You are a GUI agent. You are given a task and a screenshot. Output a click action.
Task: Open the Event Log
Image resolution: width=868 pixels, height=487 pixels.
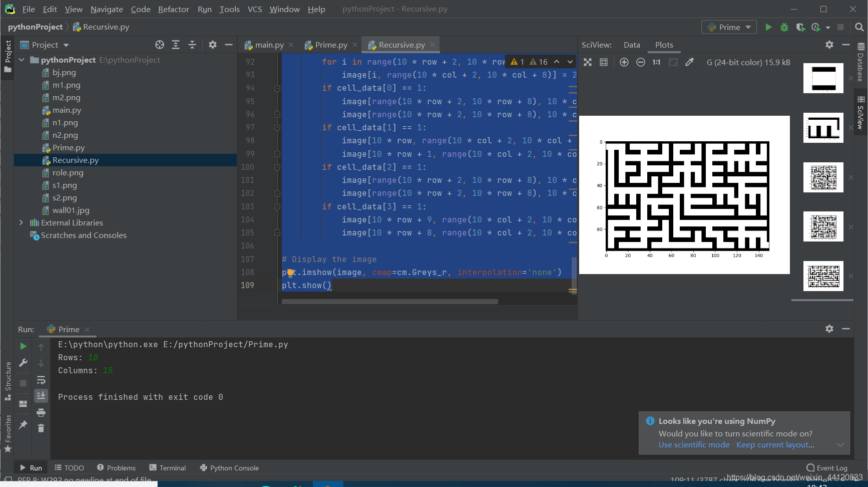point(827,468)
